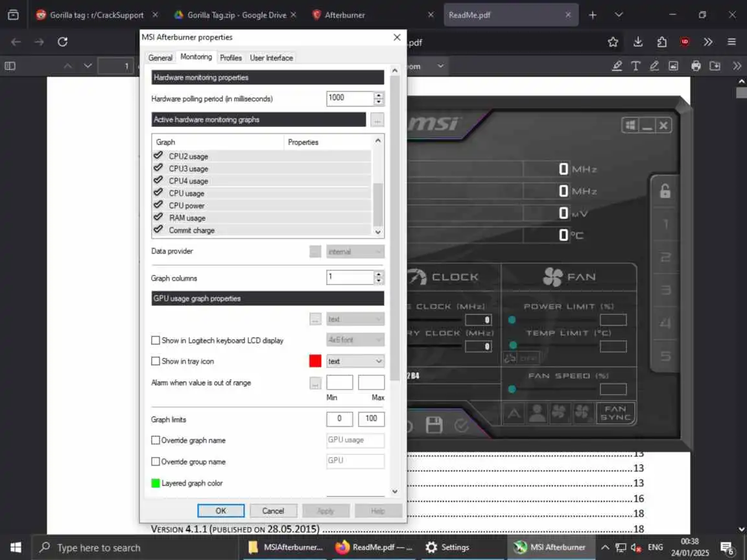Print the PDF document
The height and width of the screenshot is (560, 747).
(696, 65)
